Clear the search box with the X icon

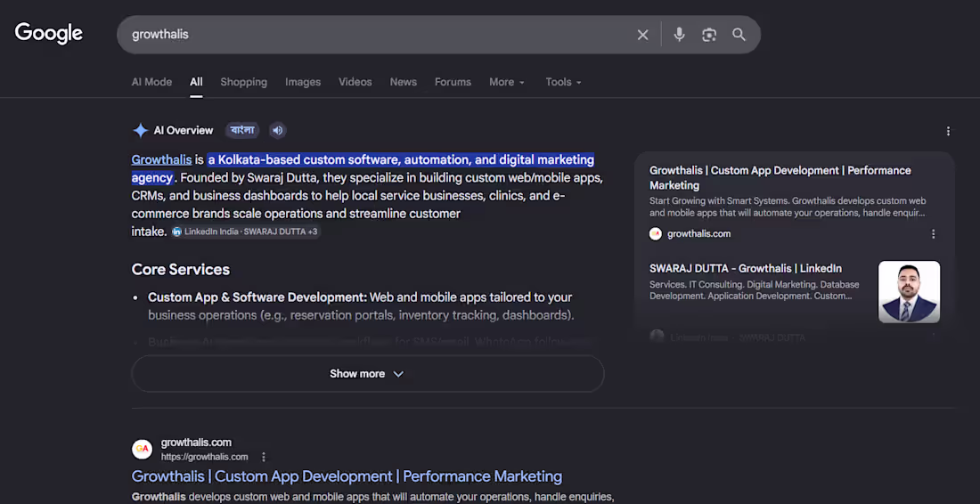[x=642, y=35]
